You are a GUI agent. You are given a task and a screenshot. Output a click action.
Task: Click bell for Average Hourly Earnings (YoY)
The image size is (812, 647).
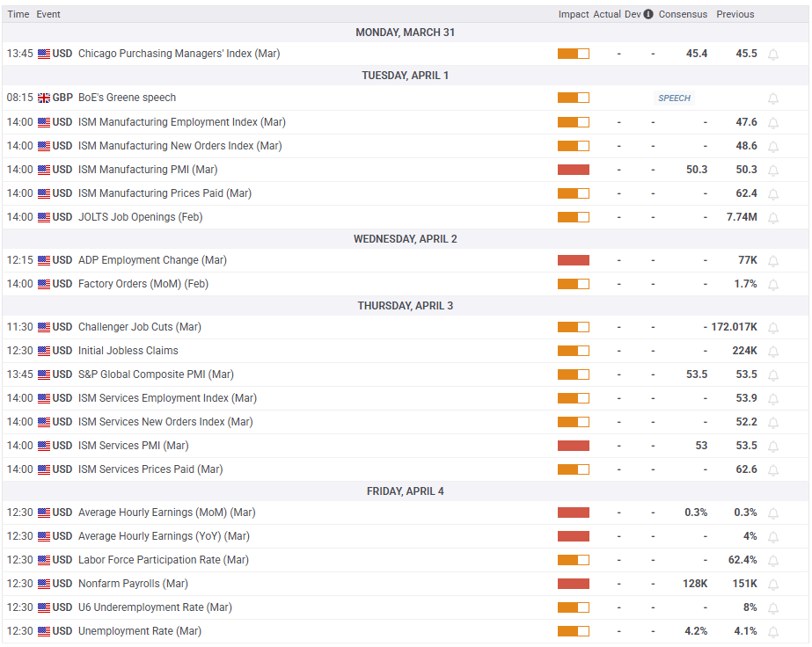coord(773,537)
